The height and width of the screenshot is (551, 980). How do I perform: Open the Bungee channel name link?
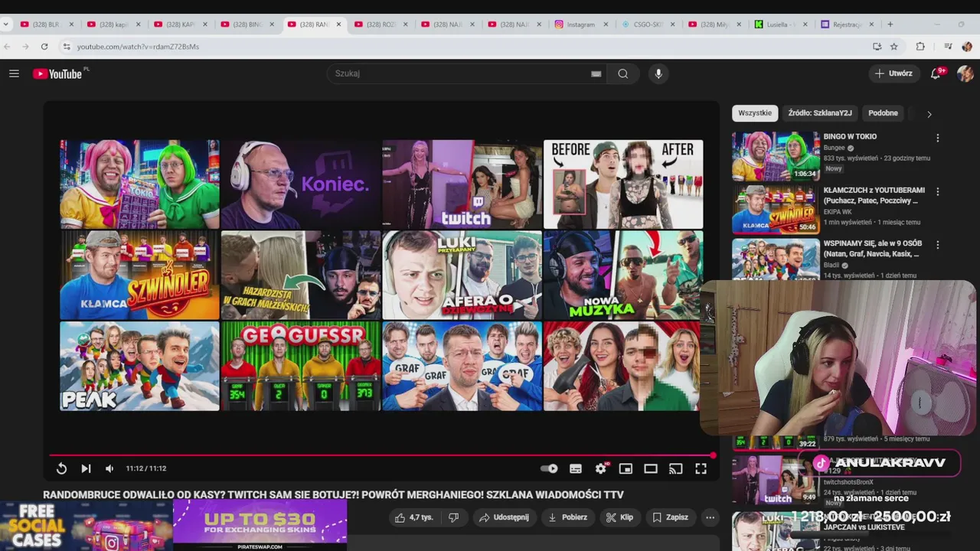(835, 148)
